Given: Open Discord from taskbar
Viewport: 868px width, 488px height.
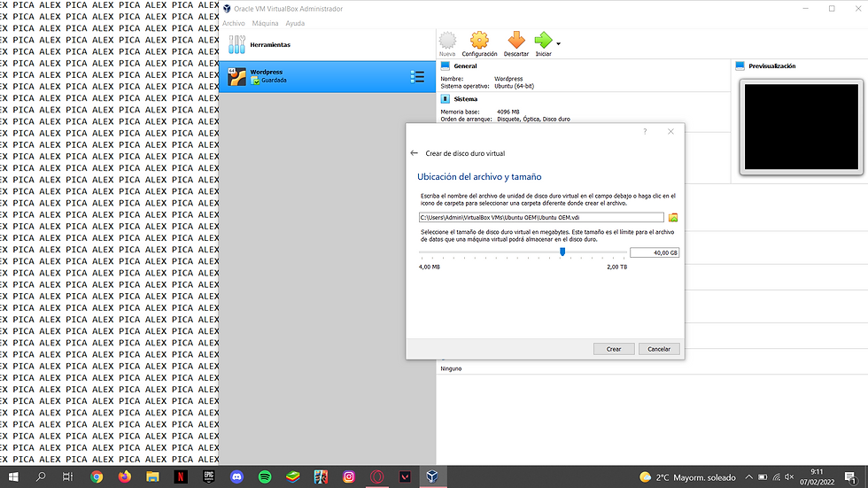Looking at the screenshot, I should tap(237, 477).
